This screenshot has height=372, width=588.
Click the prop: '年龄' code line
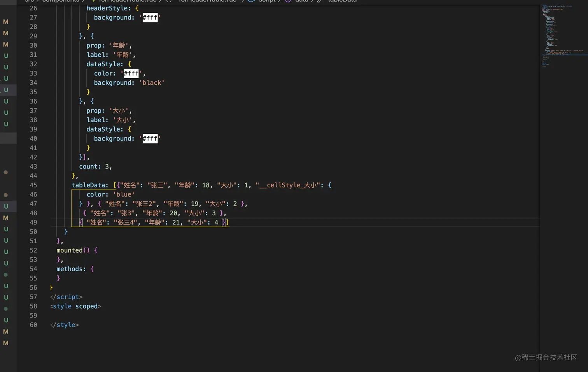(109, 46)
